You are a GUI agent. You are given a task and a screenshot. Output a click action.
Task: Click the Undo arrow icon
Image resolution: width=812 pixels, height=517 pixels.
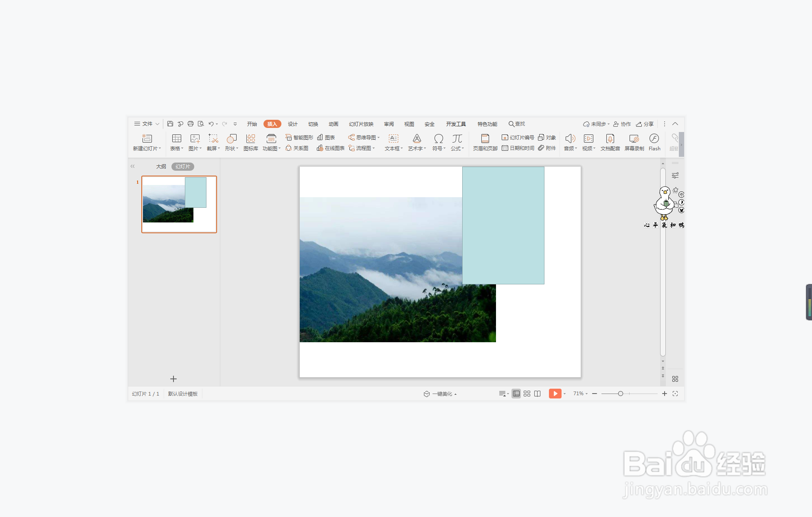[x=211, y=124]
